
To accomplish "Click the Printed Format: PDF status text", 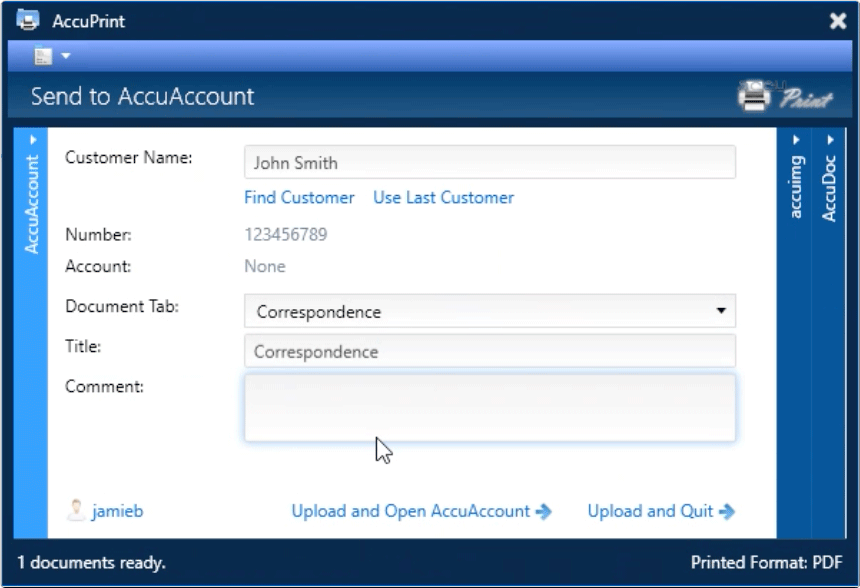I will coord(766,563).
